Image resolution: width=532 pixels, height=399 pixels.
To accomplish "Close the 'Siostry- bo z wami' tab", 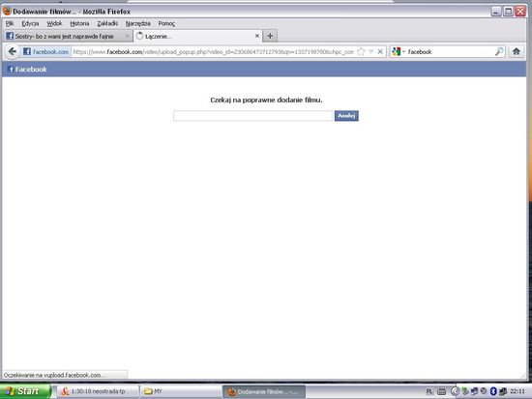I will click(x=128, y=36).
